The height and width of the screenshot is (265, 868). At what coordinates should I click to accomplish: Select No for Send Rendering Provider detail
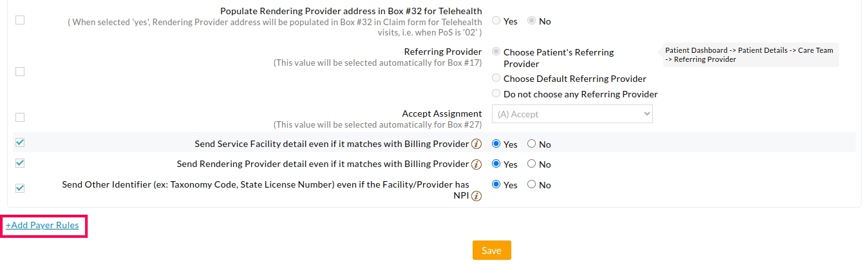[532, 164]
